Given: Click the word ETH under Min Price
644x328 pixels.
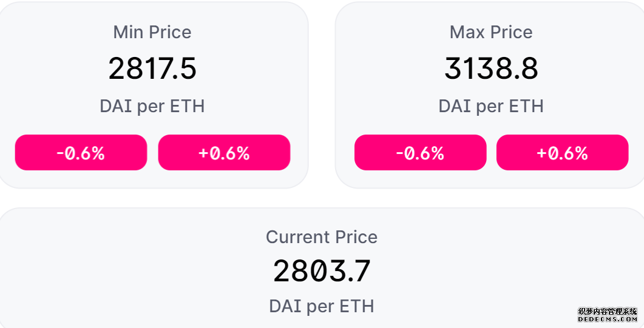Looking at the screenshot, I should coord(188,106).
